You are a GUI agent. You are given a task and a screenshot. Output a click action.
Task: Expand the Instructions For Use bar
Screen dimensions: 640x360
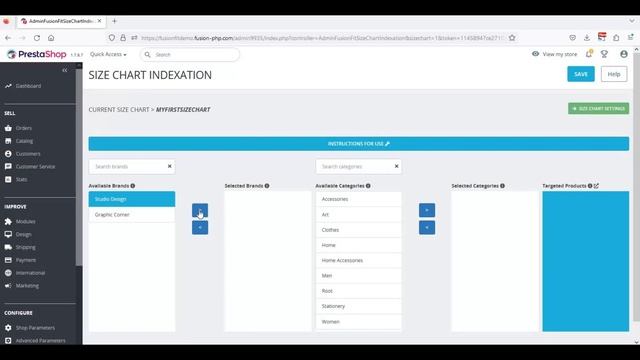pos(358,144)
